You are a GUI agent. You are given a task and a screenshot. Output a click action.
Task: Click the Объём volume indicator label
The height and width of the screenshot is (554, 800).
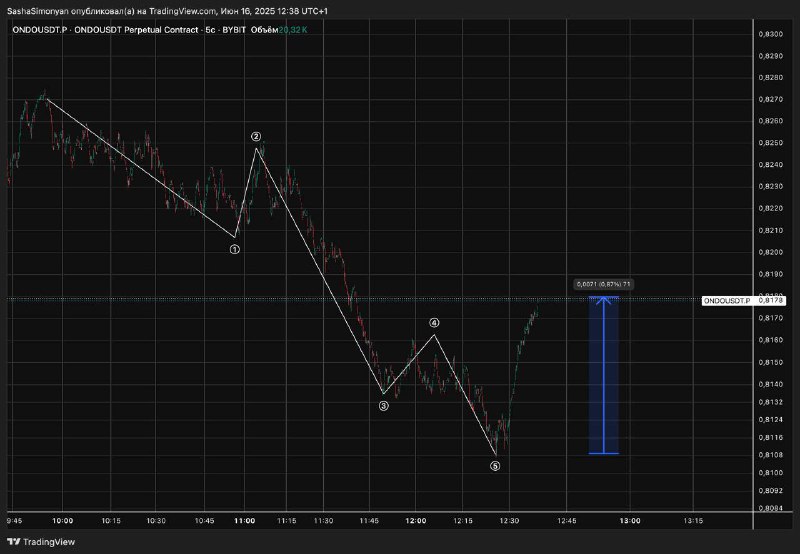pos(264,30)
